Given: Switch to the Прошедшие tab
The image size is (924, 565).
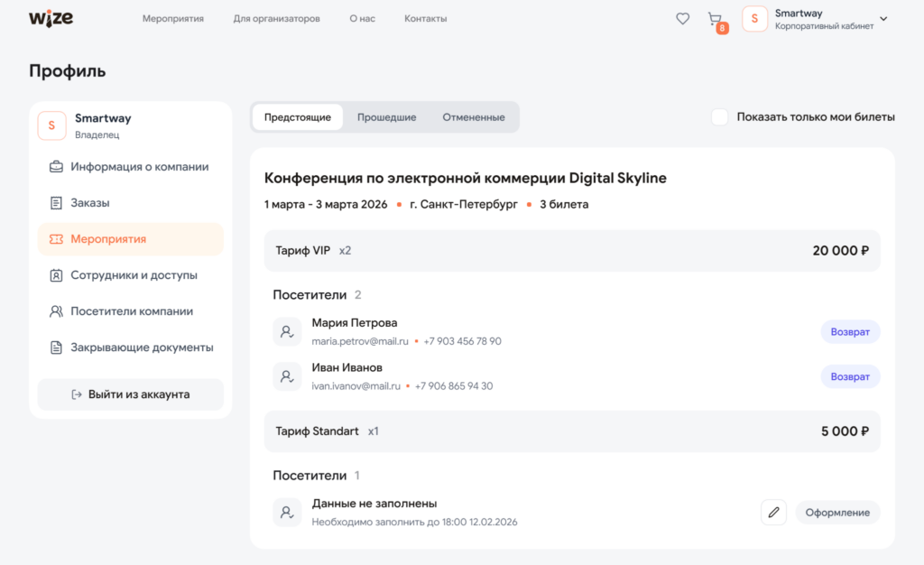Looking at the screenshot, I should click(x=386, y=117).
